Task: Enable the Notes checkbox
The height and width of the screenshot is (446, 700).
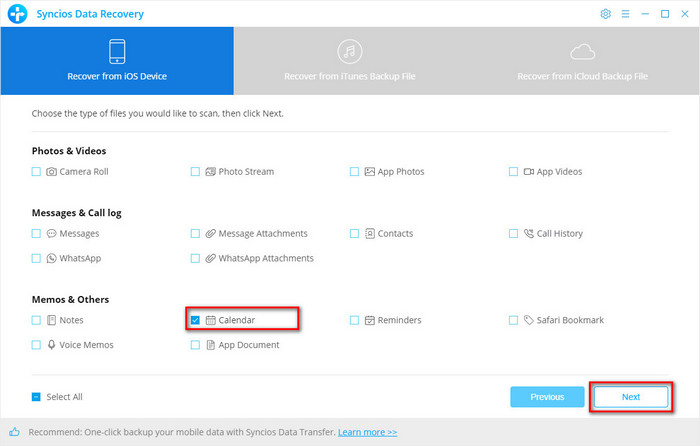Action: point(36,320)
